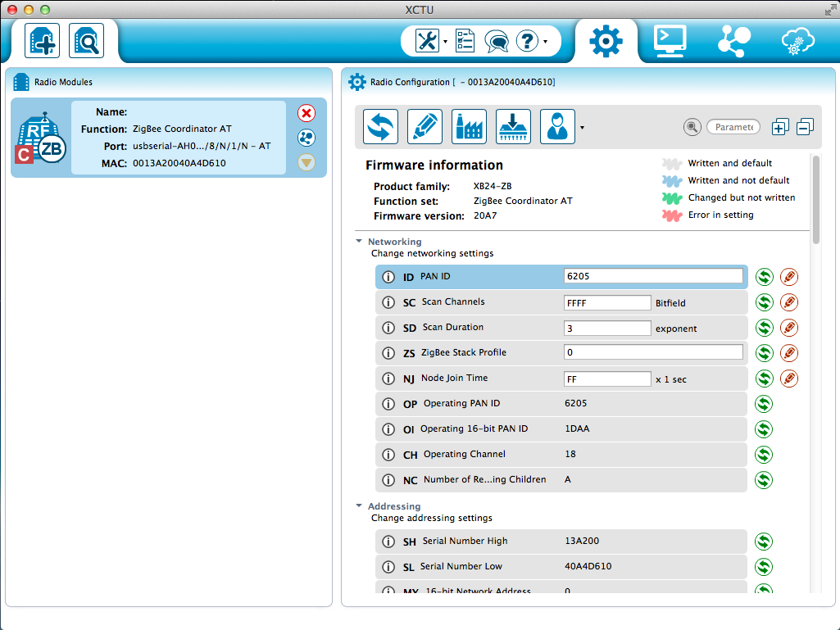Click Read radio settings refresh button

[380, 127]
